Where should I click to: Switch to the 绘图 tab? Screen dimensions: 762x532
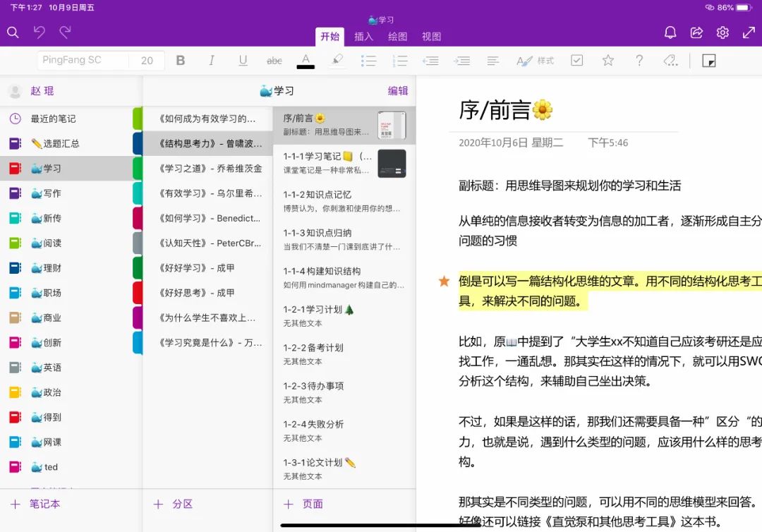397,37
